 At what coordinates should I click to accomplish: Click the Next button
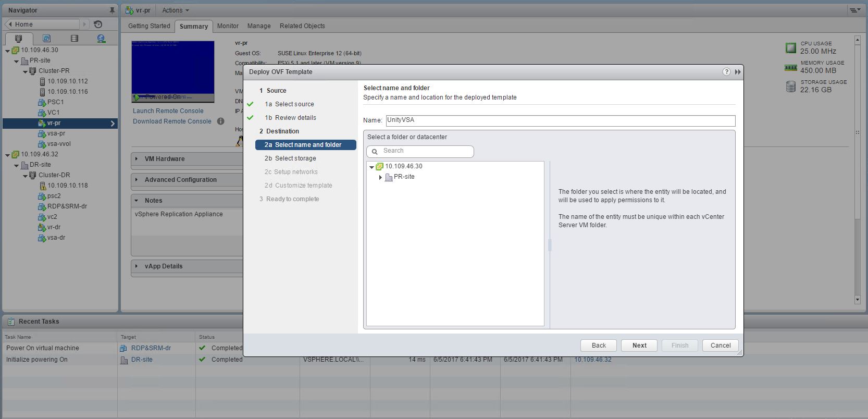point(639,346)
